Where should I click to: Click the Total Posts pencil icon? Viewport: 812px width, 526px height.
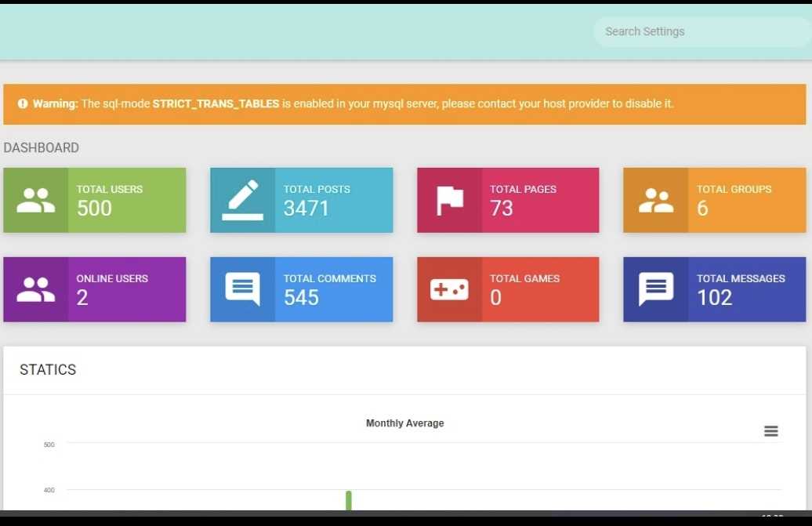(x=242, y=201)
